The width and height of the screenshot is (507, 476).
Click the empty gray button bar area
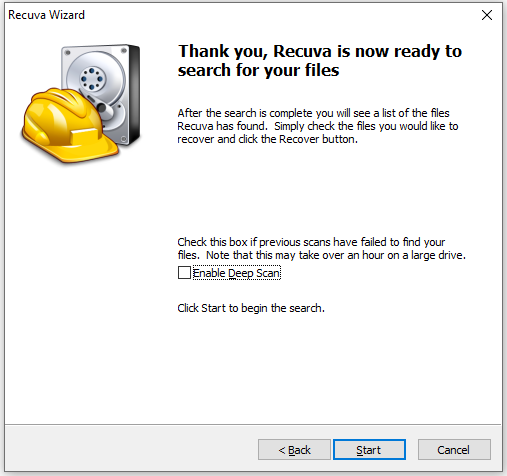coord(131,448)
